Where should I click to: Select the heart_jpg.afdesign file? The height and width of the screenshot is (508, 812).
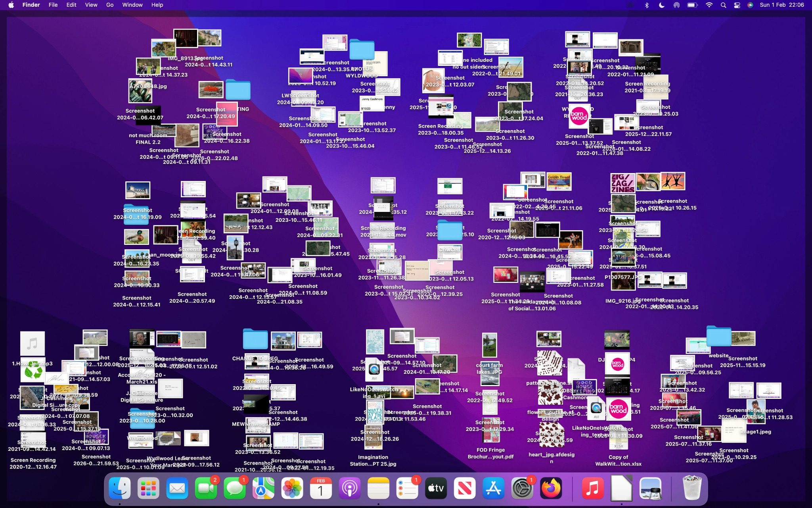551,435
